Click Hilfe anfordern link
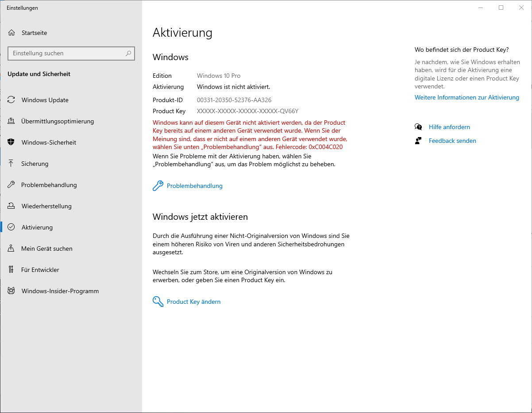 449,127
